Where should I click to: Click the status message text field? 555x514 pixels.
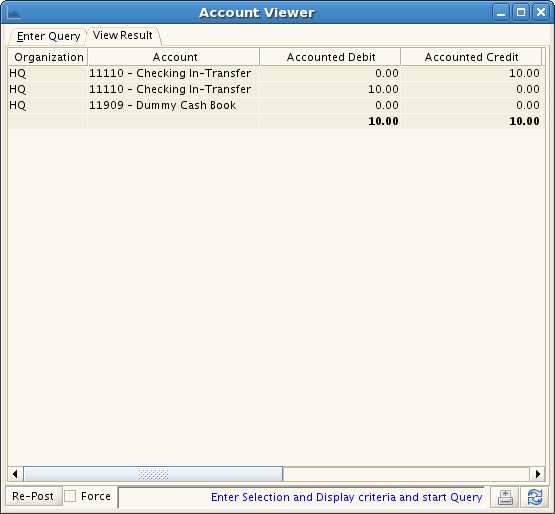(303, 497)
